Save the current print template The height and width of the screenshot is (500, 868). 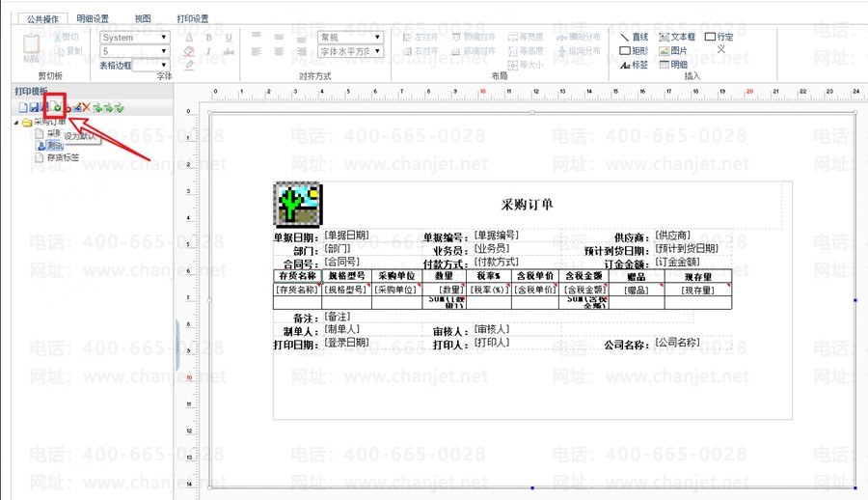point(34,107)
